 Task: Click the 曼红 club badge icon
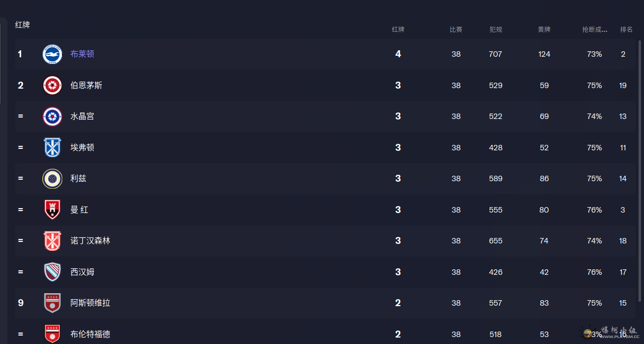pyautogui.click(x=52, y=210)
